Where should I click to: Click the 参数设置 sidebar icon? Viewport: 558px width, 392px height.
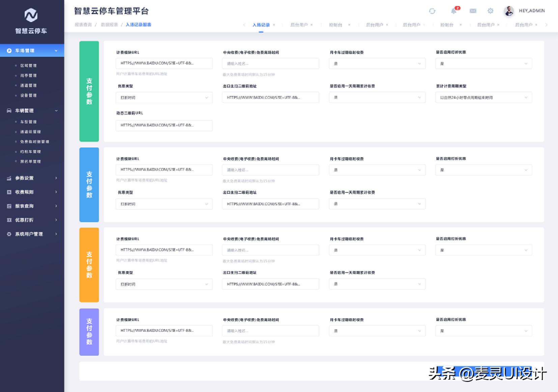coord(9,178)
